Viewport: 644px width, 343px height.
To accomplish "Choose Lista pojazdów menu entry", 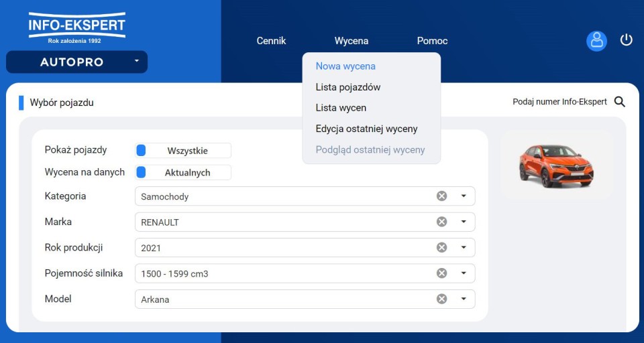I will click(348, 87).
